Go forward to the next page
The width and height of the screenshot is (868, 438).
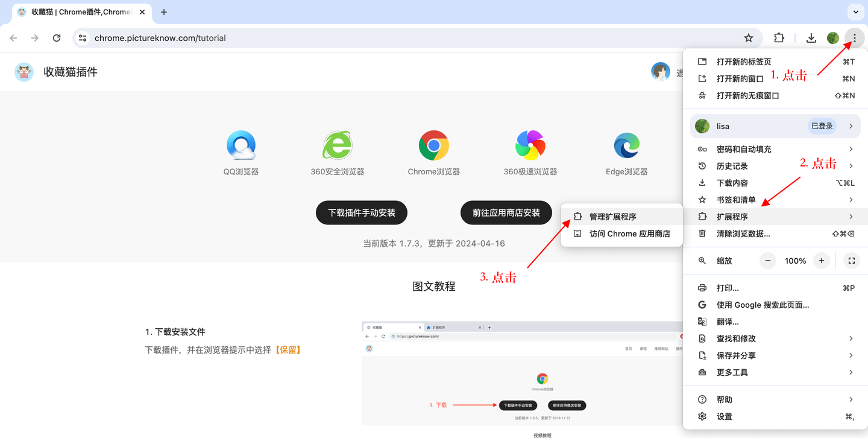click(35, 38)
